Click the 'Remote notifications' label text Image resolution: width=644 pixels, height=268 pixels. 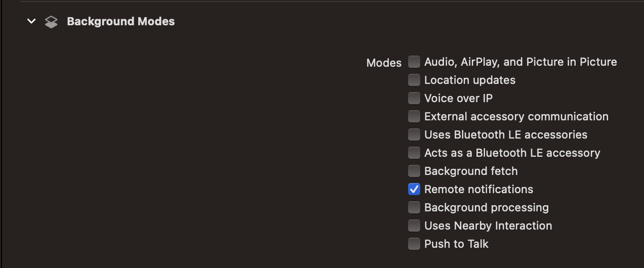[478, 189]
